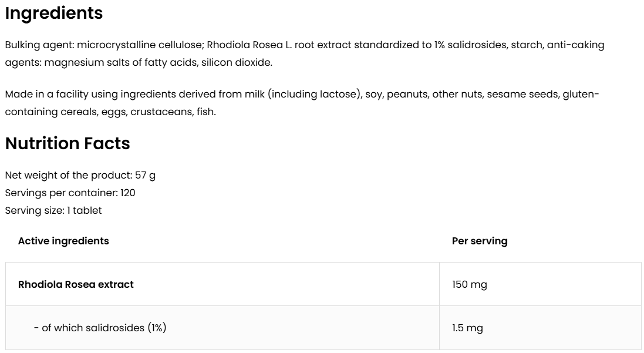644x353 pixels.
Task: Click the Ingredients heading
Action: click(x=54, y=14)
